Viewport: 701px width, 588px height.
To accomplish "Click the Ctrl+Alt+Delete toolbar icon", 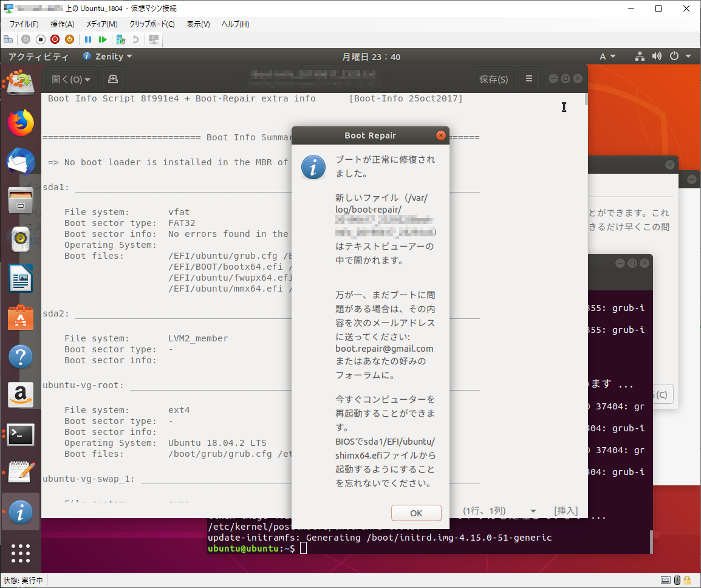I will click(x=8, y=39).
